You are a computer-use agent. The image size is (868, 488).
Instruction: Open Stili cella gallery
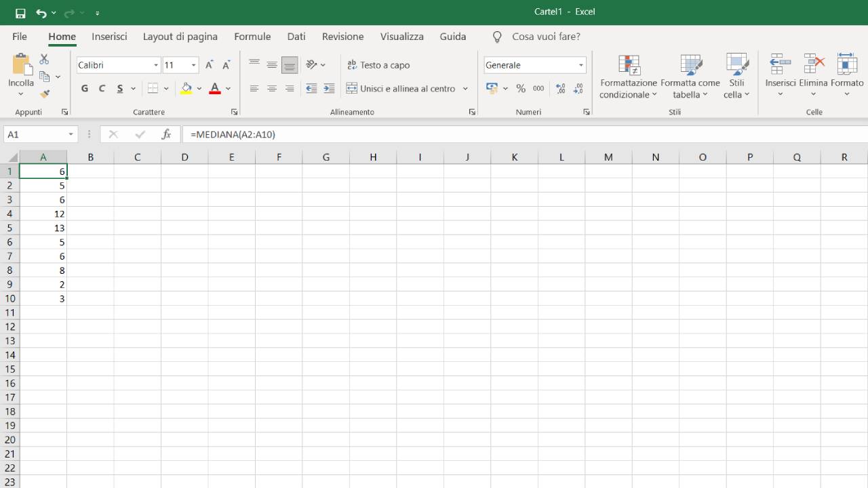click(736, 77)
